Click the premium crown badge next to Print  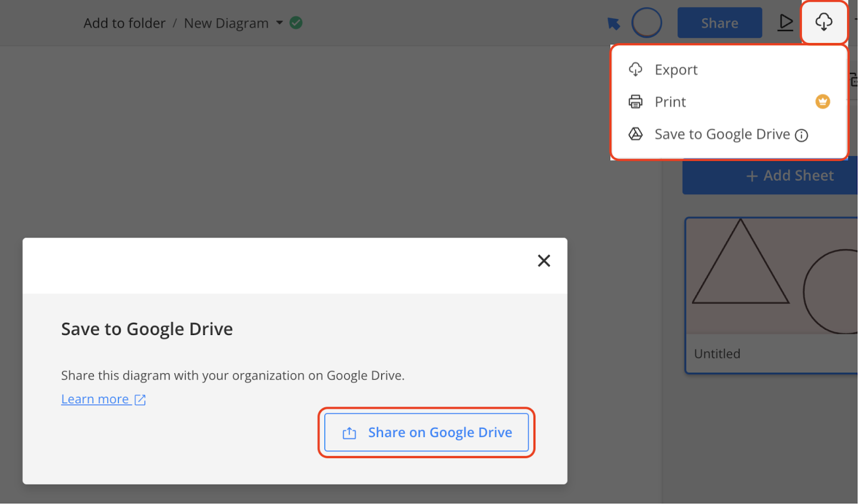point(823,101)
